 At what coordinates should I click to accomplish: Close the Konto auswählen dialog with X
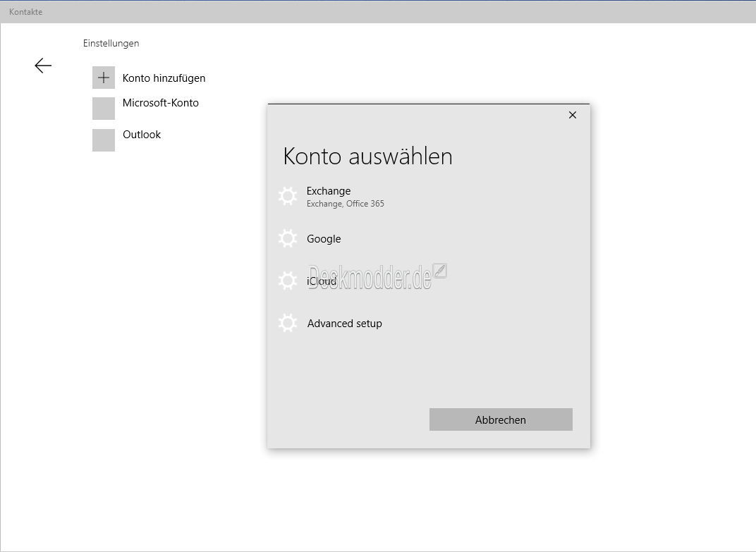(573, 115)
